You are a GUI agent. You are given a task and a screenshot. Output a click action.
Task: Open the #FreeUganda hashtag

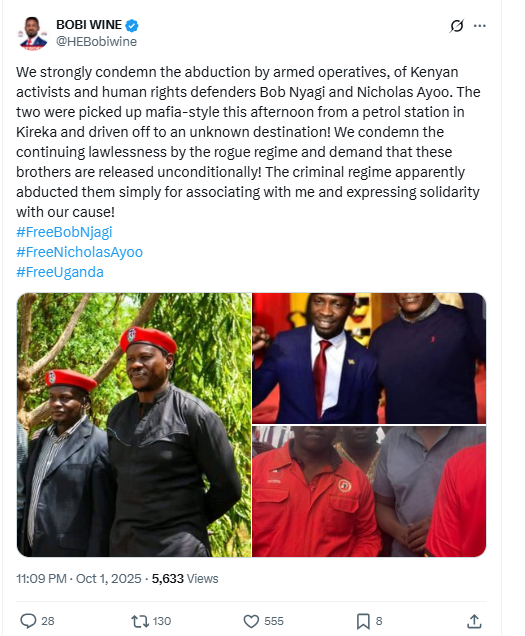pos(60,272)
